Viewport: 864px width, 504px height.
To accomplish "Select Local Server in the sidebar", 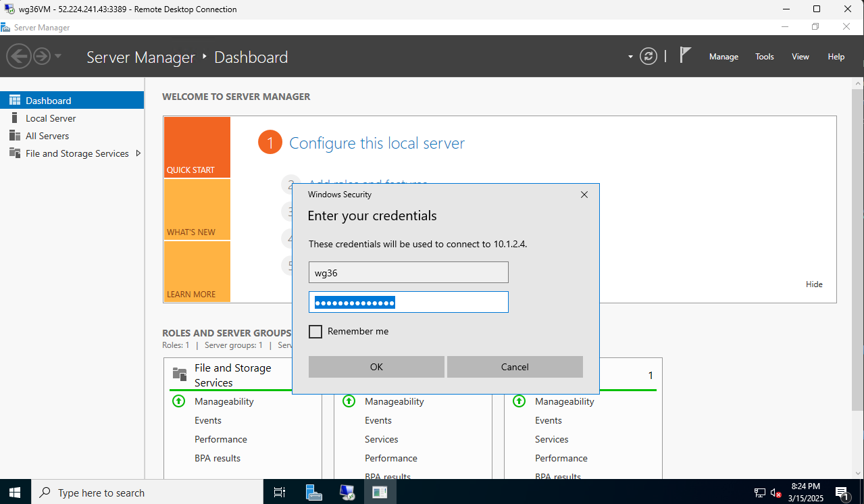I will (x=51, y=118).
